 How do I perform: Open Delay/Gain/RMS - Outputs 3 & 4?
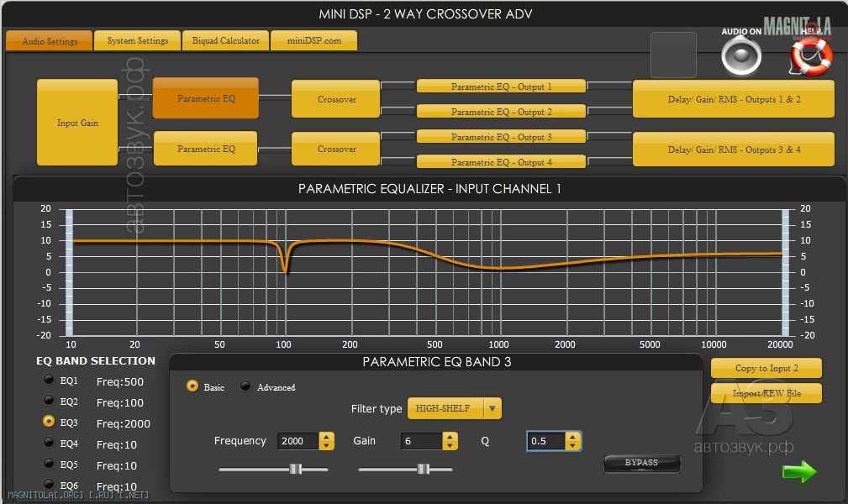(734, 150)
